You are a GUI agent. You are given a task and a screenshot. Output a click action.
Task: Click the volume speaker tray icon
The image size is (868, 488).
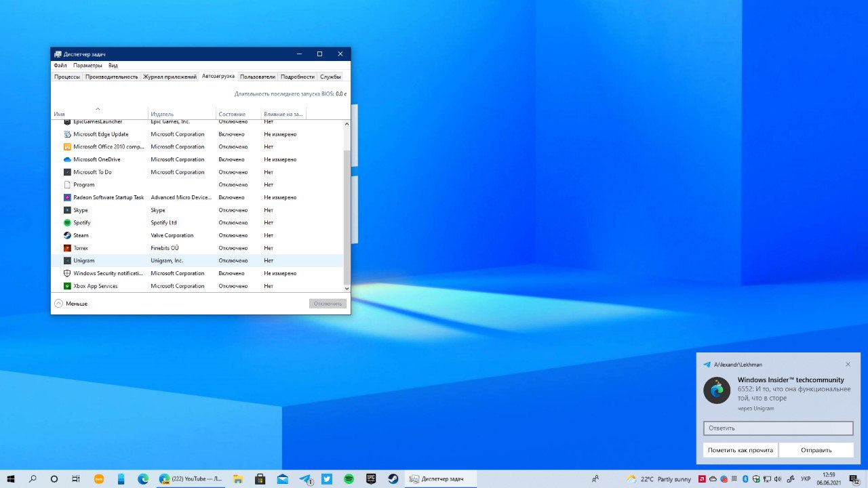778,479
